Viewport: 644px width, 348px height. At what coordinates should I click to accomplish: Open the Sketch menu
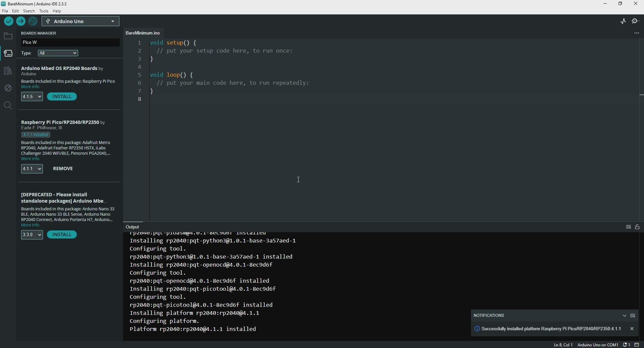click(29, 11)
